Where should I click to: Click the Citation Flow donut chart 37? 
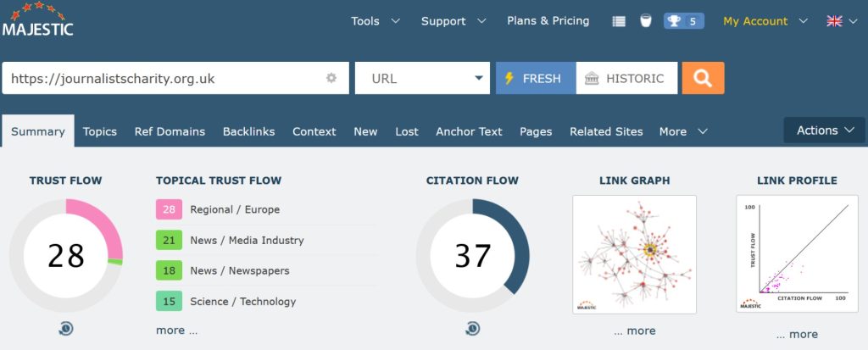473,255
